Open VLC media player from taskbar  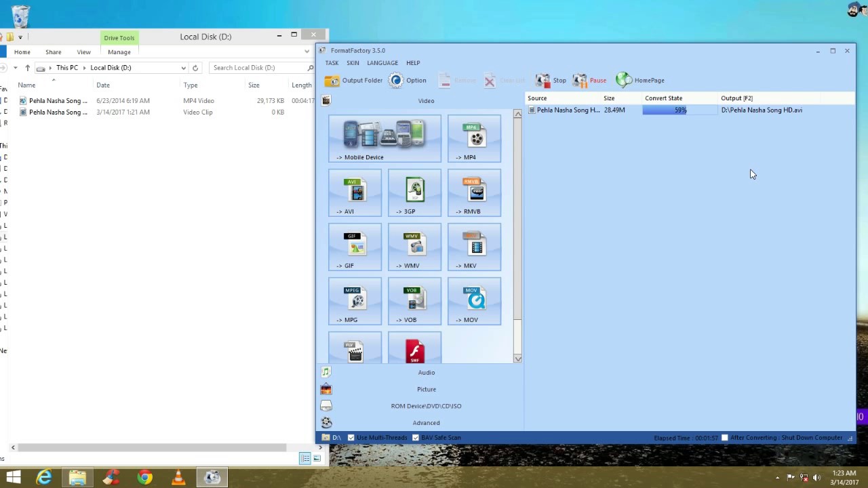coord(178,477)
